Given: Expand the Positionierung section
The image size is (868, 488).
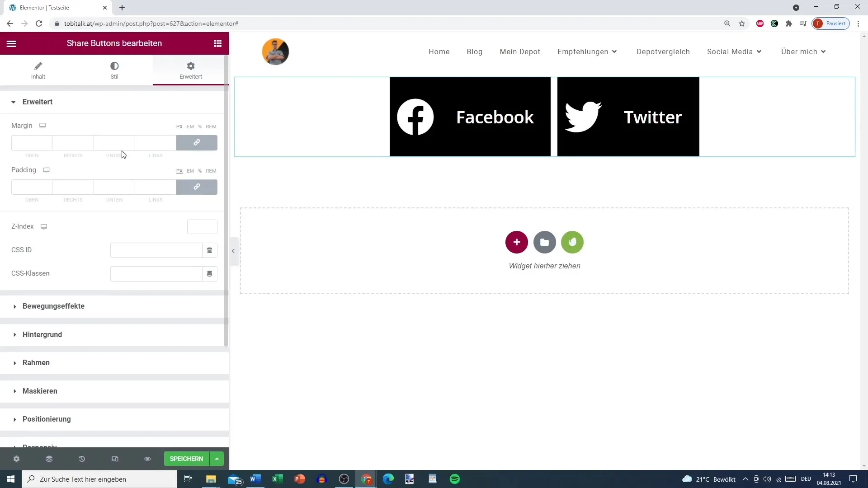Looking at the screenshot, I should tap(114, 419).
